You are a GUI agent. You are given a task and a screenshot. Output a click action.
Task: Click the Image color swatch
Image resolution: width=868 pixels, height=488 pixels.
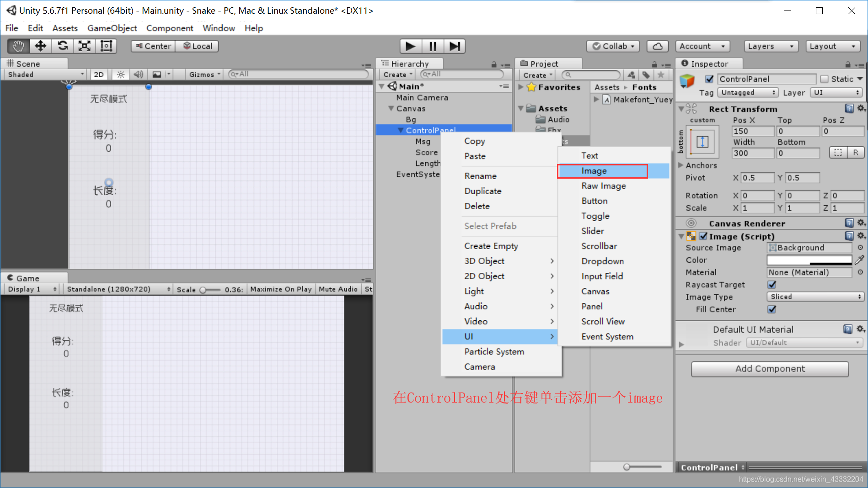point(809,260)
